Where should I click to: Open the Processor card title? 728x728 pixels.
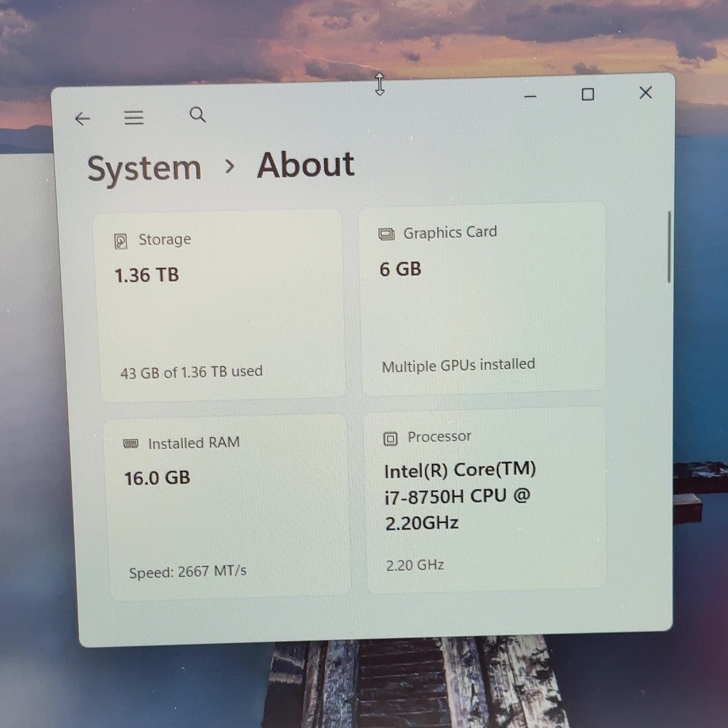439,436
